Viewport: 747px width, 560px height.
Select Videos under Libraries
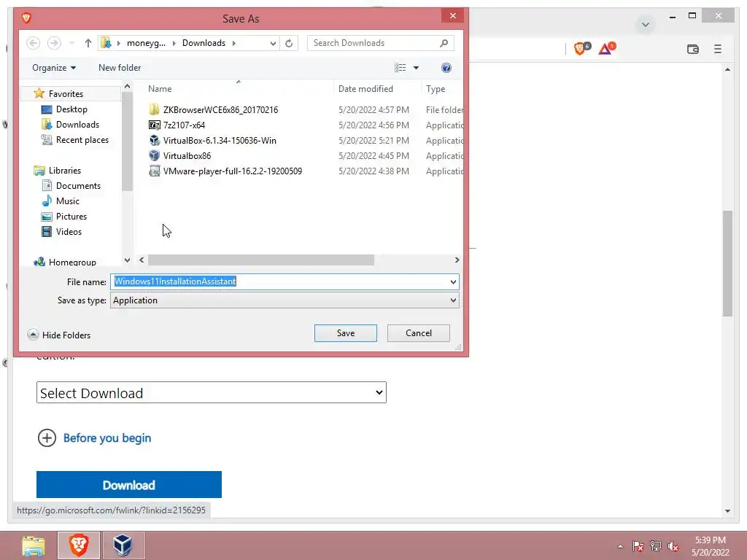(69, 231)
